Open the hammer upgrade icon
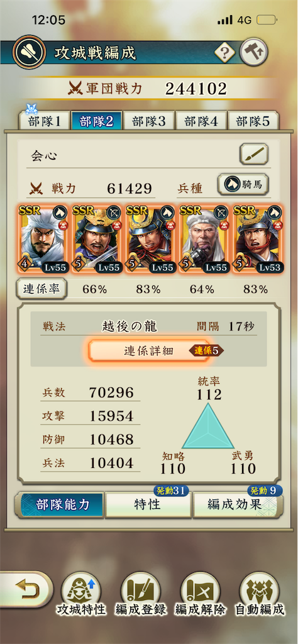 [253, 52]
